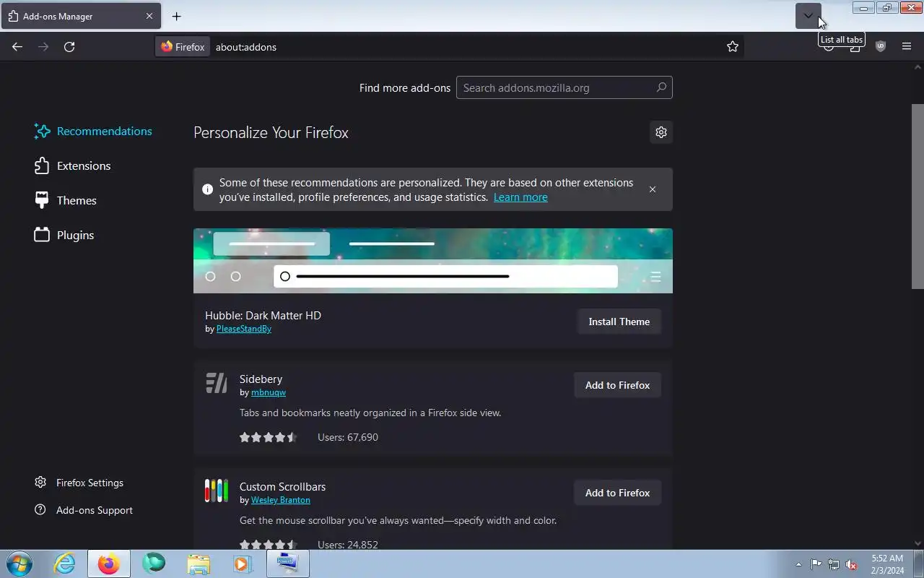Click the Extensions puzzle piece icon
The width and height of the screenshot is (924, 578).
pyautogui.click(x=42, y=165)
